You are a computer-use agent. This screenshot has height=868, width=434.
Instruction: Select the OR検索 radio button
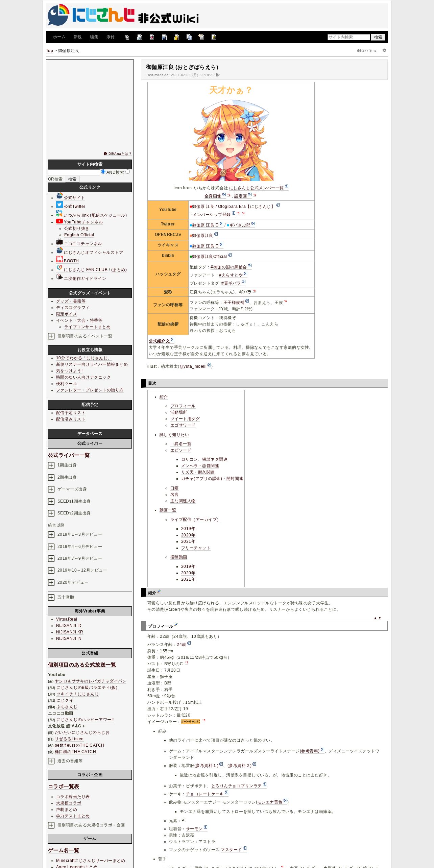(x=127, y=172)
